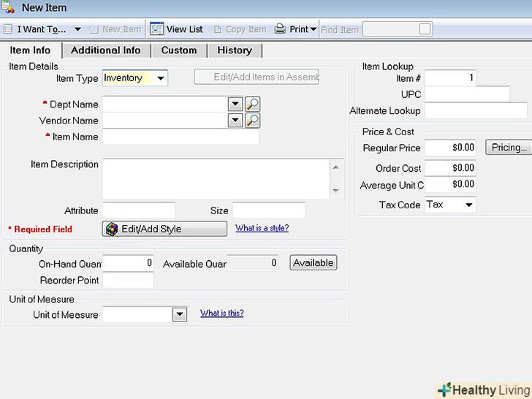Click the New Item window title icon
Viewport: 532px width, 399px height.
(7, 7)
